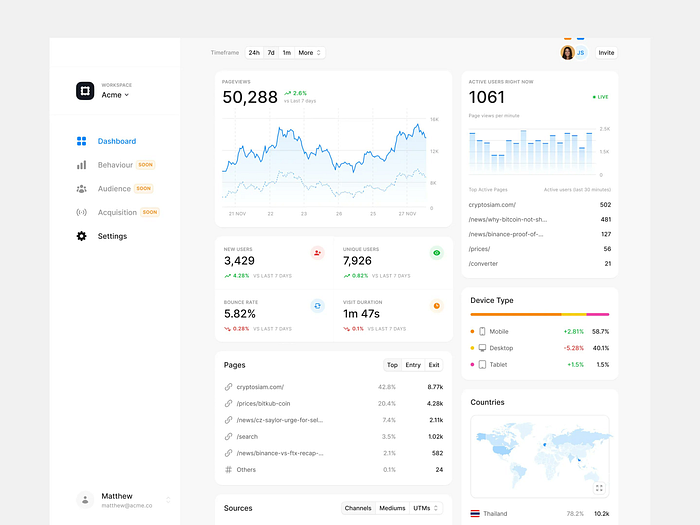700x525 pixels.
Task: Click the Behaviour bar chart icon
Action: [x=81, y=165]
